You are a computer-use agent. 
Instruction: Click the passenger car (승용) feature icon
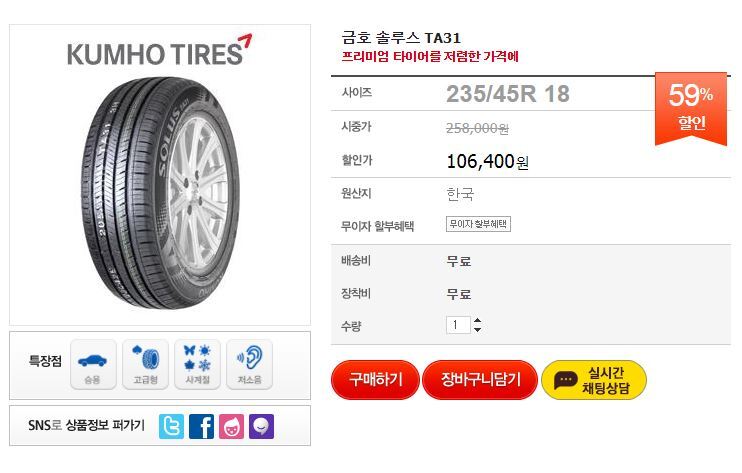(93, 364)
